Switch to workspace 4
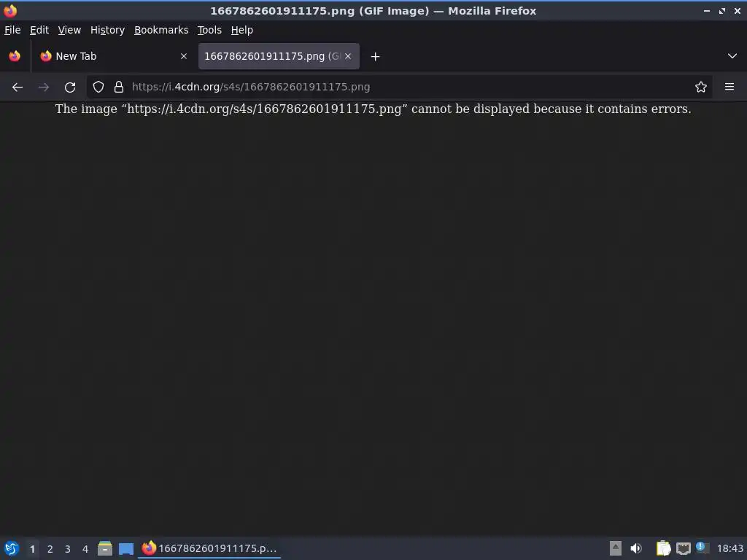747x560 pixels. tap(85, 549)
